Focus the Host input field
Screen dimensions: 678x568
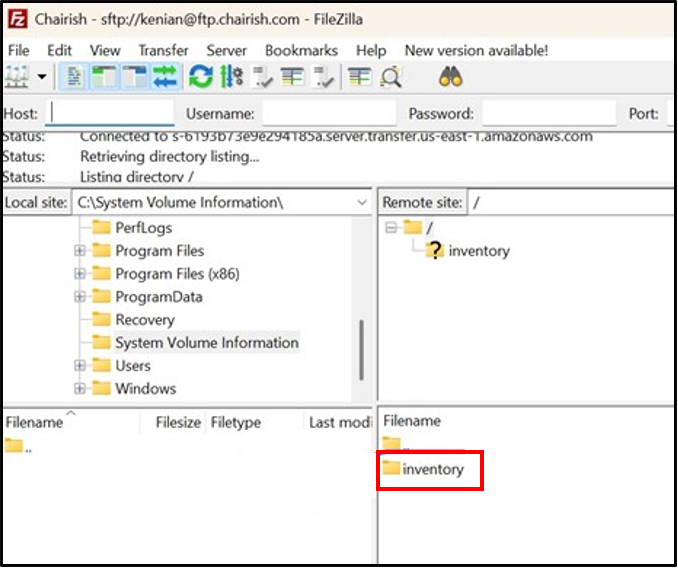pyautogui.click(x=110, y=113)
